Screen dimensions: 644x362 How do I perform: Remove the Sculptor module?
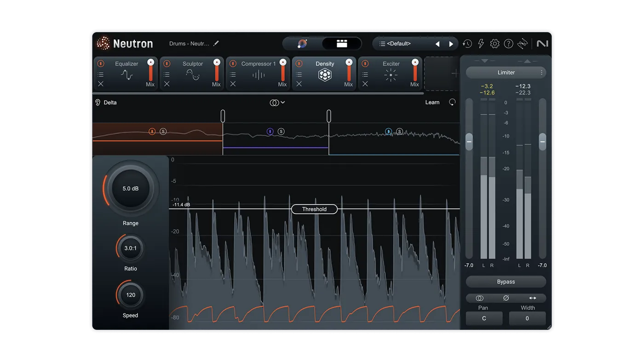pyautogui.click(x=167, y=84)
